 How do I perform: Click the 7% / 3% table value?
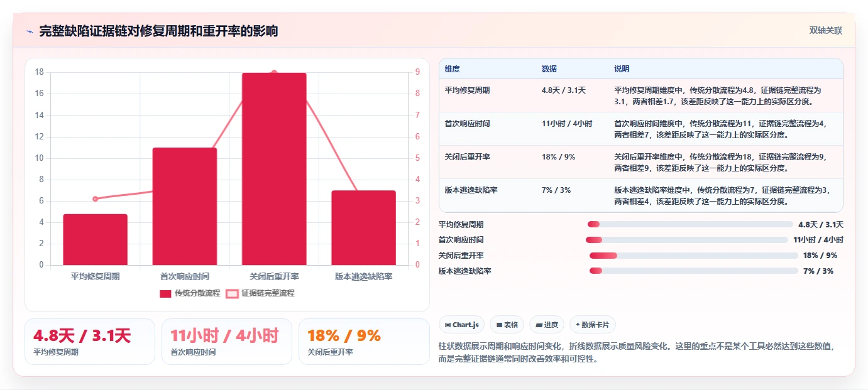pos(556,190)
